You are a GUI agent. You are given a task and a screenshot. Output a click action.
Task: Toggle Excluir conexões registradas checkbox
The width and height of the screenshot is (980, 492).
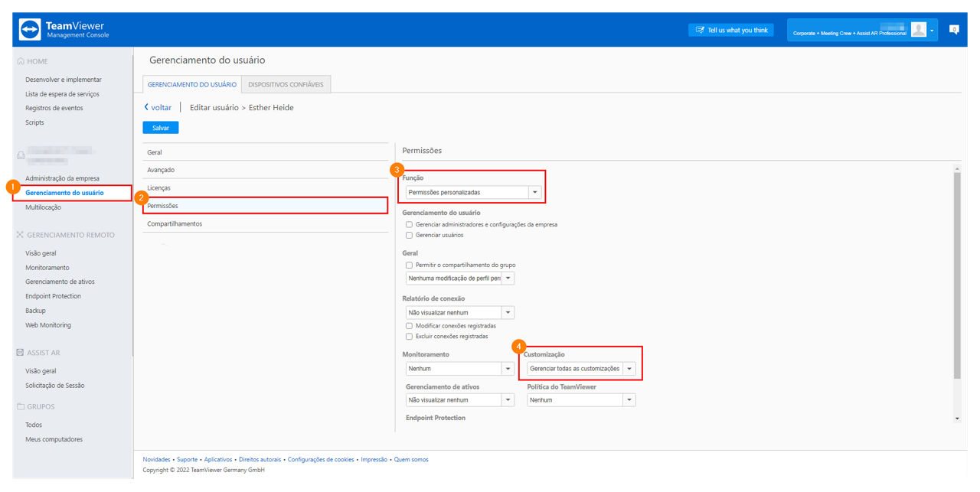[x=409, y=336]
